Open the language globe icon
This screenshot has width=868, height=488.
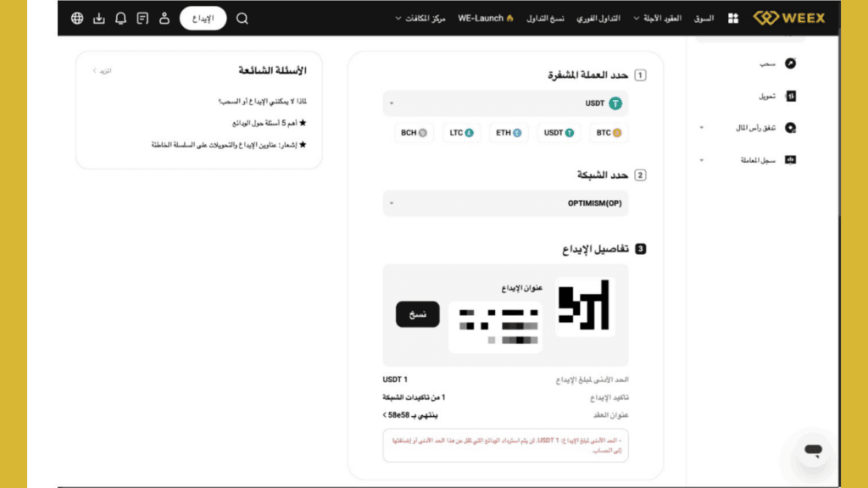coord(77,19)
